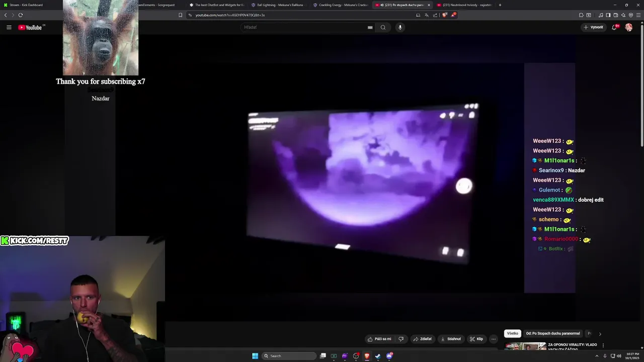Click the Zdieľať share button
This screenshot has width=644, height=362.
coord(423,339)
